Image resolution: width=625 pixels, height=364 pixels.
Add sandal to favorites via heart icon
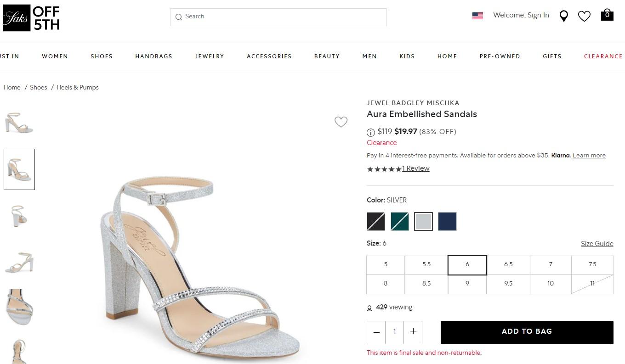click(341, 122)
